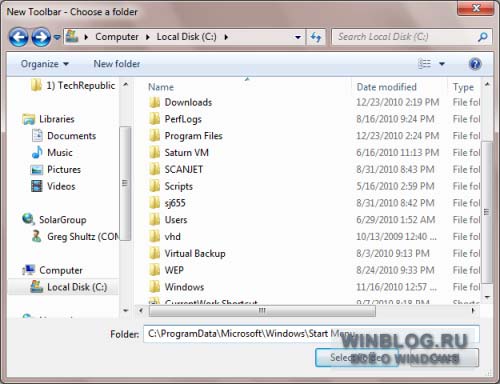The image size is (500, 384).
Task: Select the Program Files folder icon
Action: click(155, 136)
